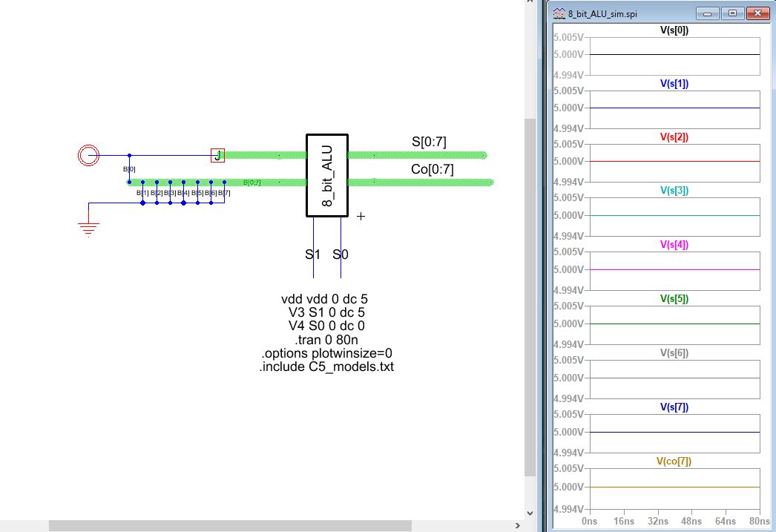Select the 8_bit_ALU block symbol
The height and width of the screenshot is (532, 776).
coord(327,176)
